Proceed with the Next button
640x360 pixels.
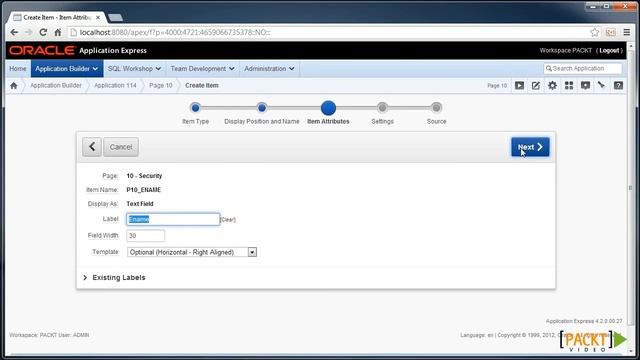530,147
